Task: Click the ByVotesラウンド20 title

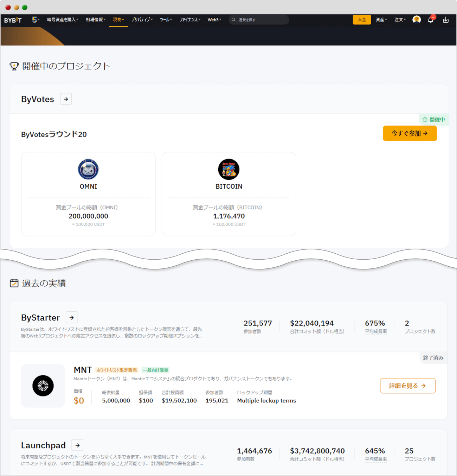Action: point(54,134)
